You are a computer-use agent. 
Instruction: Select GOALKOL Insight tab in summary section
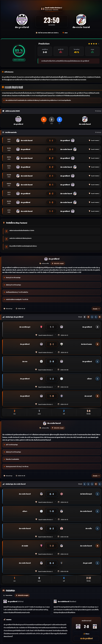click(22, 595)
